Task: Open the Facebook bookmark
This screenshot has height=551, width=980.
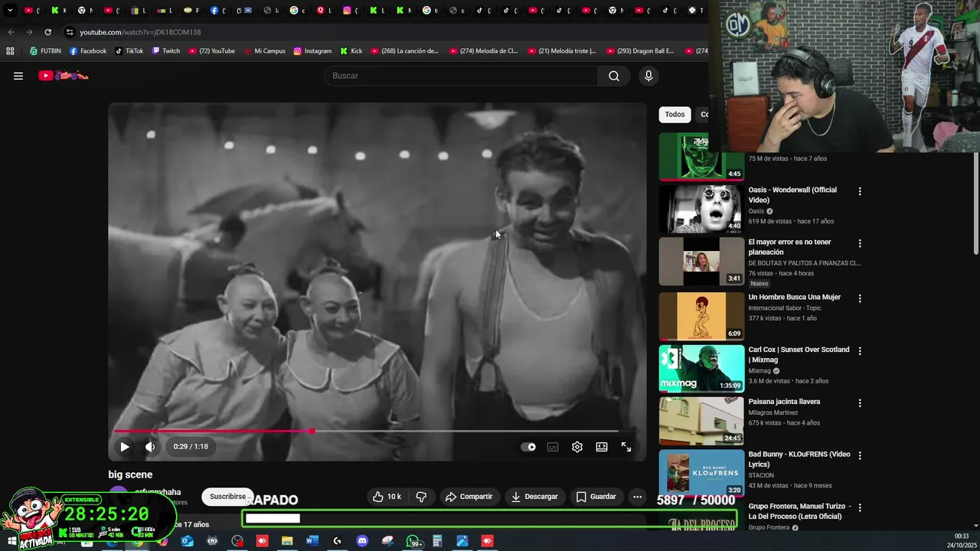Action: [x=87, y=51]
